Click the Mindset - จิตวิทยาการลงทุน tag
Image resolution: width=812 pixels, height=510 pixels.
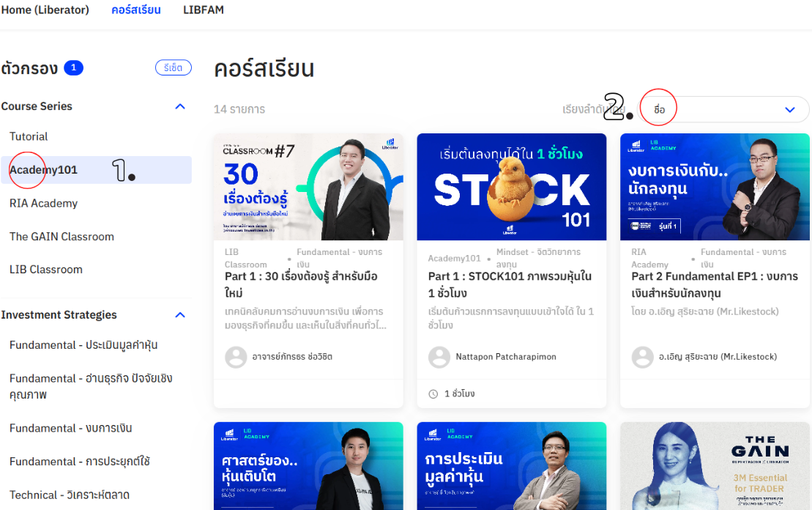click(539, 258)
